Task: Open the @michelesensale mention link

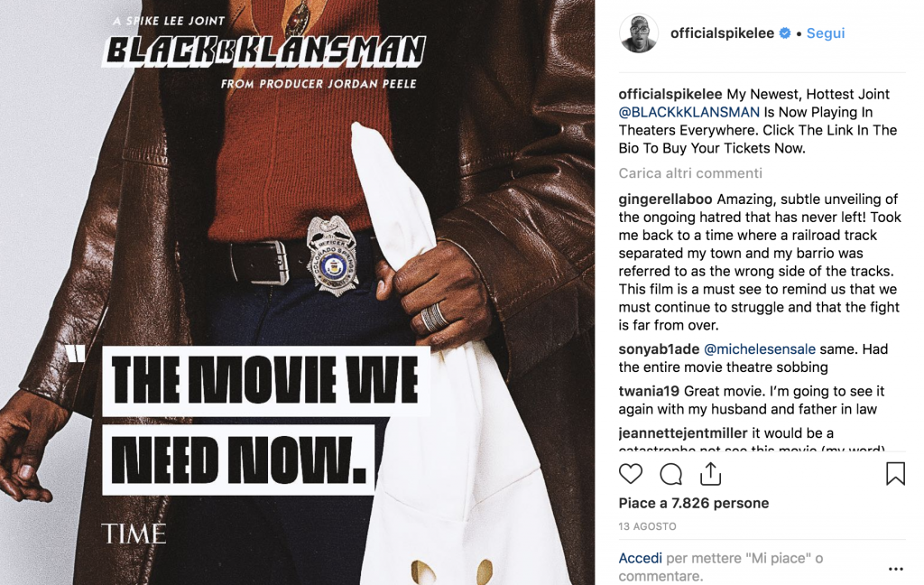Action: [760, 349]
